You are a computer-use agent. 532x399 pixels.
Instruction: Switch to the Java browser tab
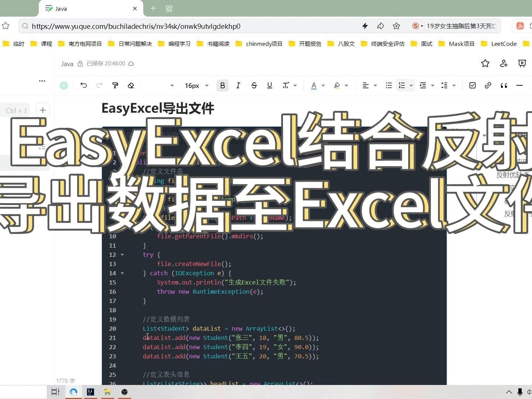(90, 8)
